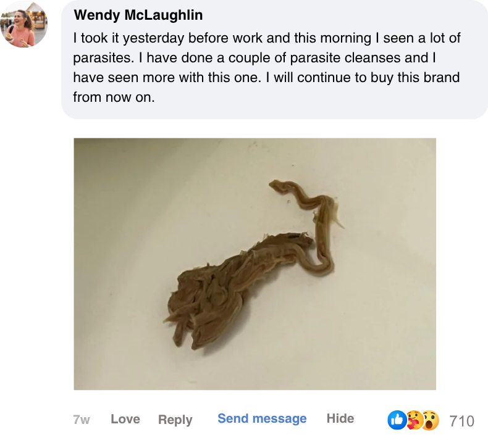Reply to Wendy McLaughlin's comment
488x448 pixels.
pos(175,420)
